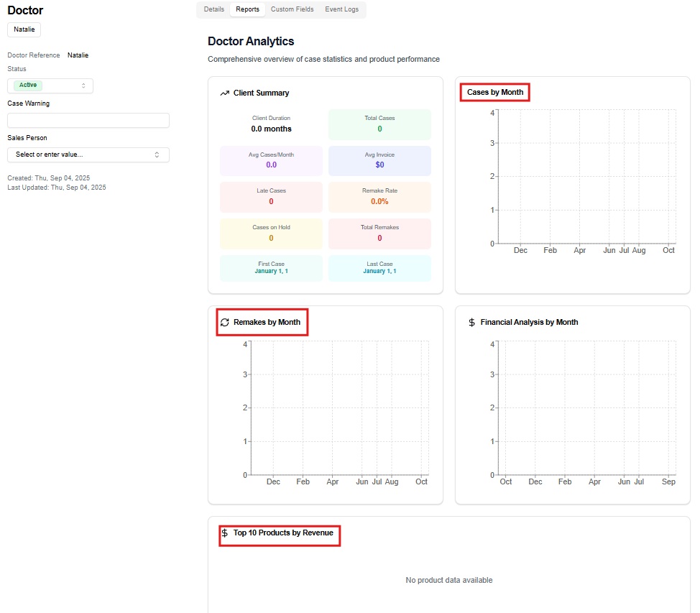This screenshot has height=613, width=700.
Task: Click the Financial Analysis dollar icon
Action: pos(471,323)
